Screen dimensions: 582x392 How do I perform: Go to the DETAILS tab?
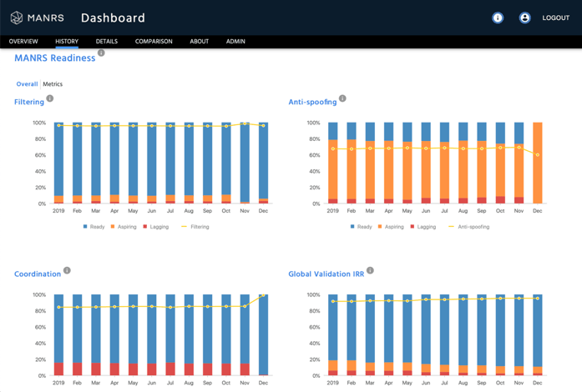[107, 41]
